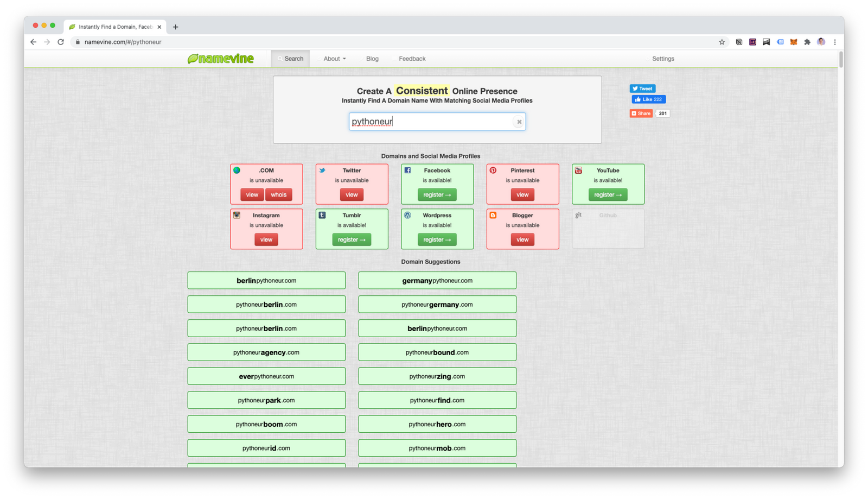Open the MetaMask fox extension

pos(794,42)
